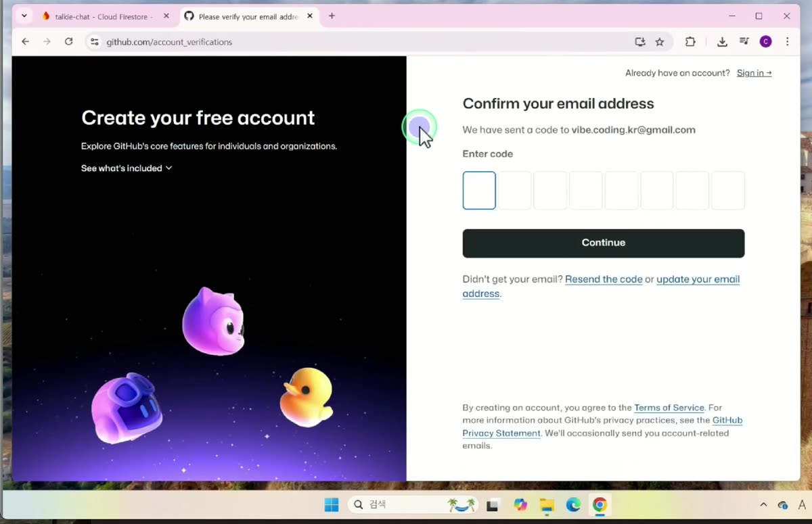Open Chrome three-dot menu
Viewport: 812px width, 524px height.
787,42
